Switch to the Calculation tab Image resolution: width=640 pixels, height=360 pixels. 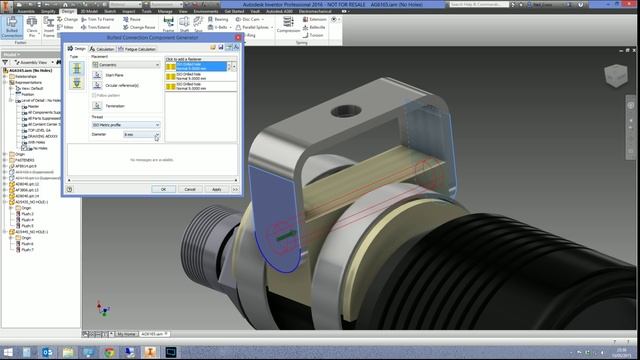pyautogui.click(x=102, y=49)
